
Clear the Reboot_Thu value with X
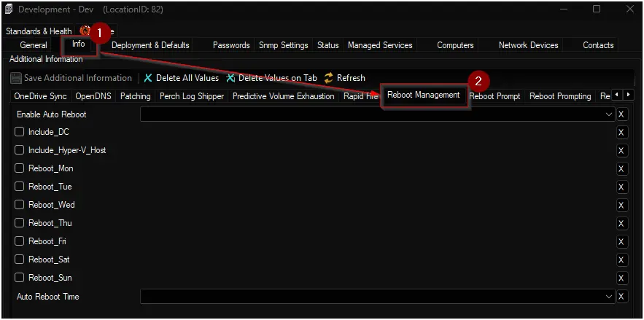[622, 224]
